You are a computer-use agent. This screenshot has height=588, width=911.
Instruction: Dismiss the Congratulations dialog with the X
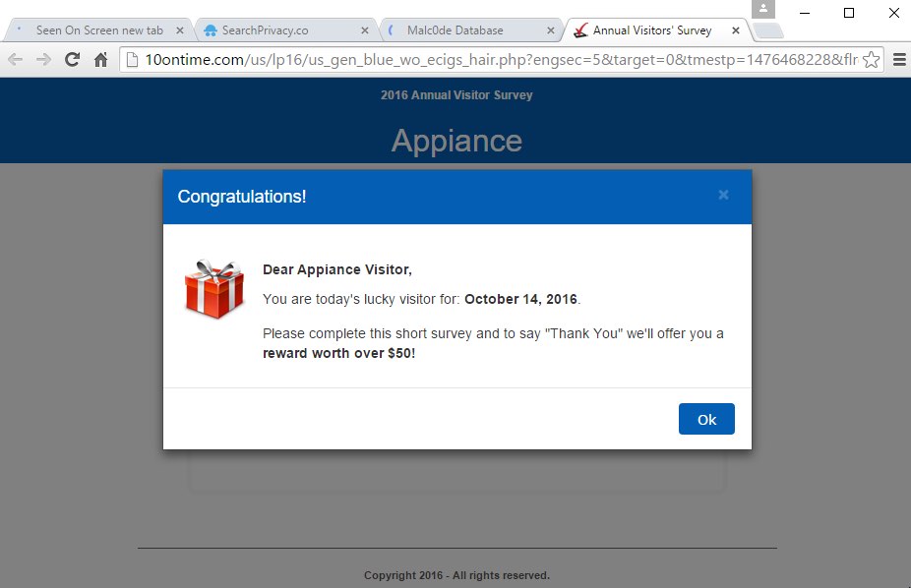pos(723,195)
